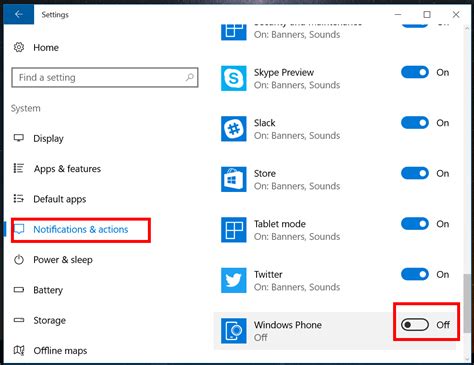Click the Notifications & actions speech bubble icon
The height and width of the screenshot is (365, 474).
tap(19, 229)
